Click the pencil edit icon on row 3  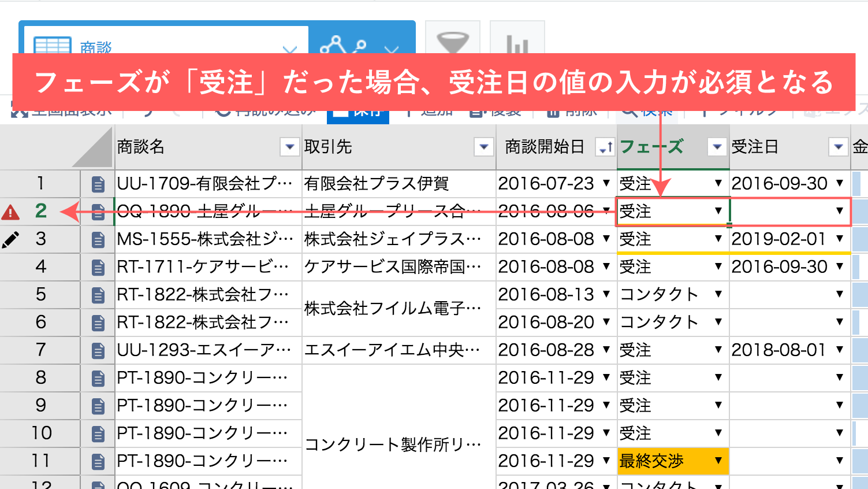click(x=10, y=239)
